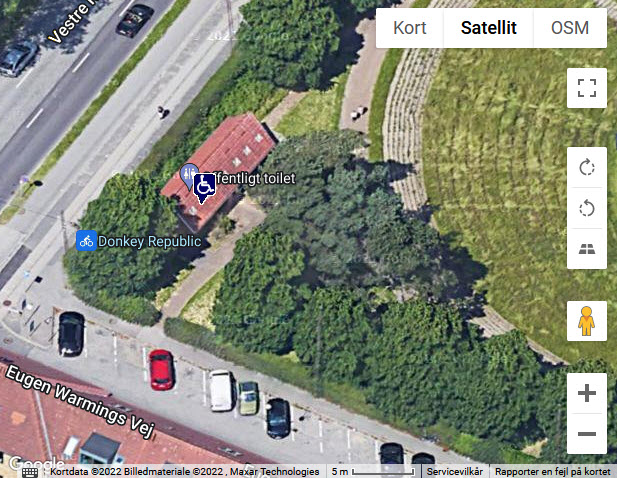
Task: Switch to OSM map layer
Action: [570, 28]
